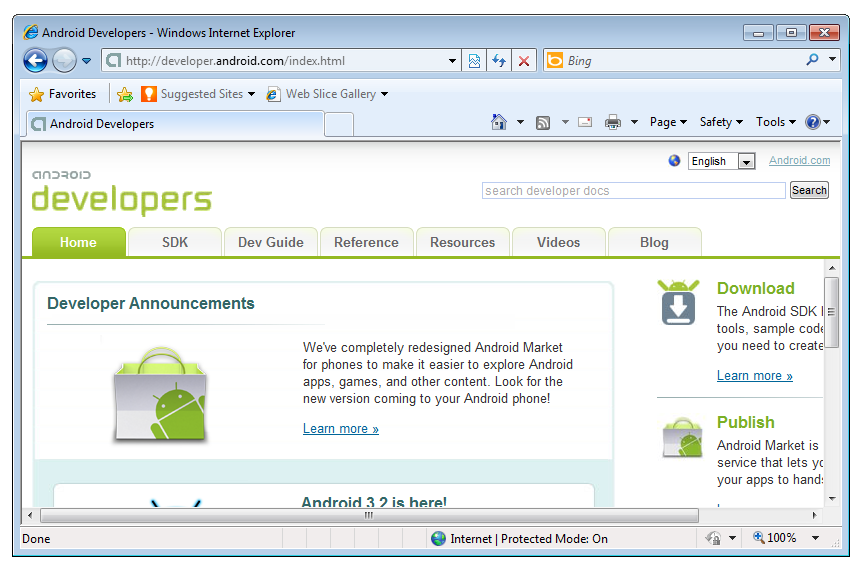The height and width of the screenshot is (571, 862).
Task: Click the Download SDK android icon
Action: pos(678,302)
